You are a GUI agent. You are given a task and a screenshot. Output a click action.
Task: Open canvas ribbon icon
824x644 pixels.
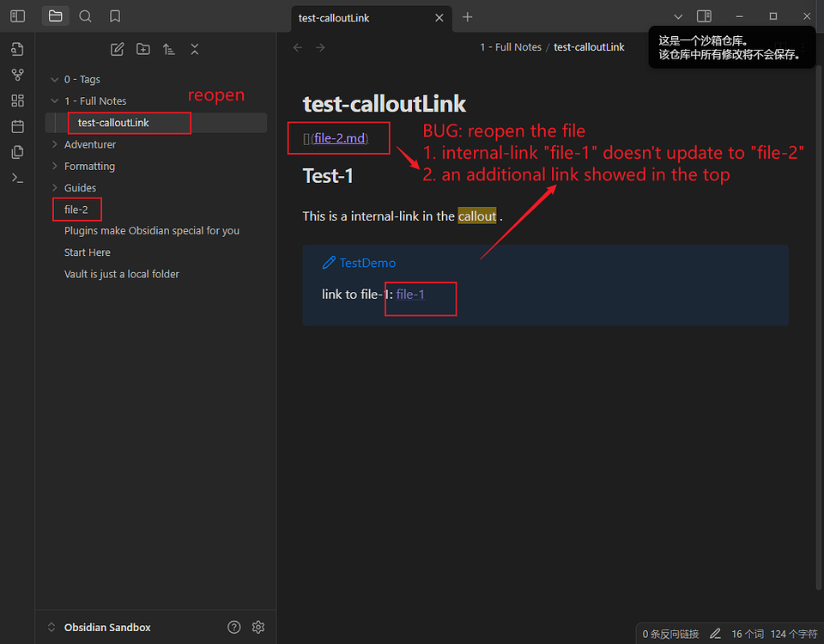click(17, 100)
